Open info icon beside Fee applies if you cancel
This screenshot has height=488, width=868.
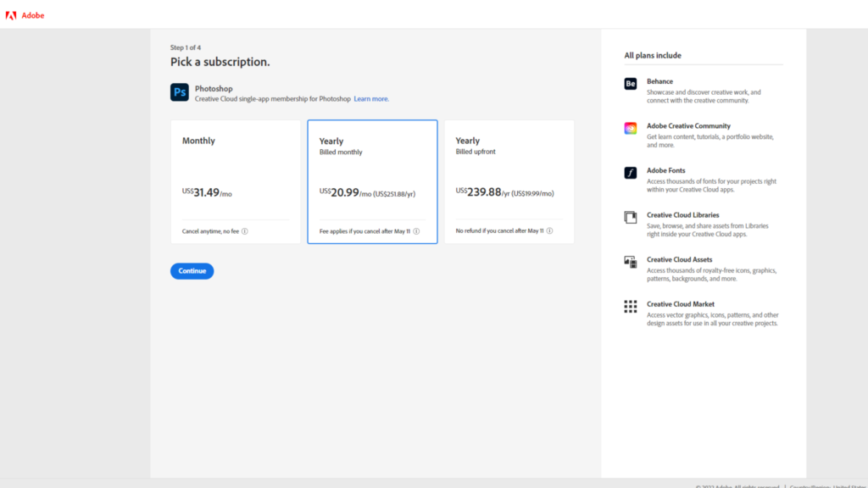pos(416,231)
